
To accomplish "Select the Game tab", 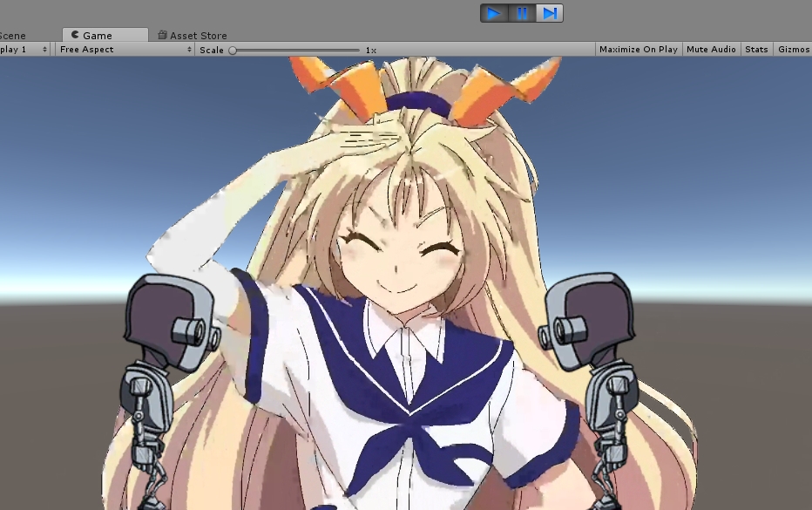I will 105,35.
